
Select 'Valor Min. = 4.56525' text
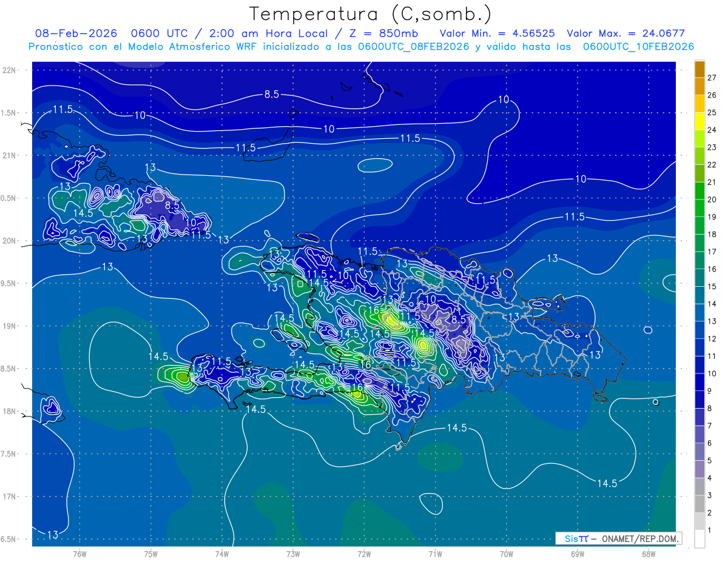pyautogui.click(x=498, y=33)
